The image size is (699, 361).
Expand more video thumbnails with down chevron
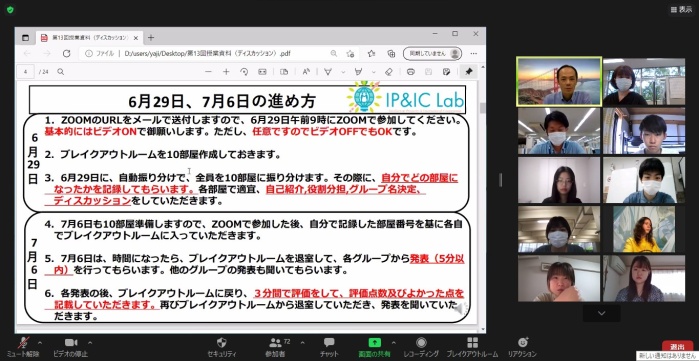[x=601, y=313]
